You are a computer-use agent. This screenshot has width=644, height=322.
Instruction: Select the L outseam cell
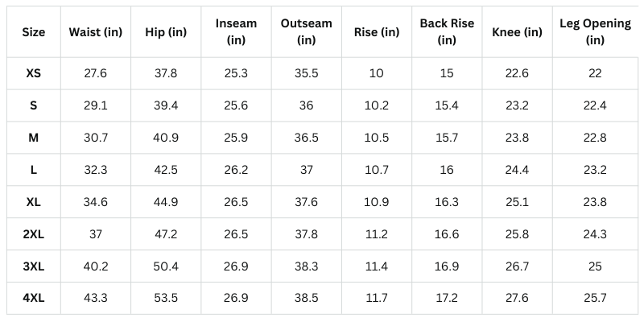pos(306,170)
